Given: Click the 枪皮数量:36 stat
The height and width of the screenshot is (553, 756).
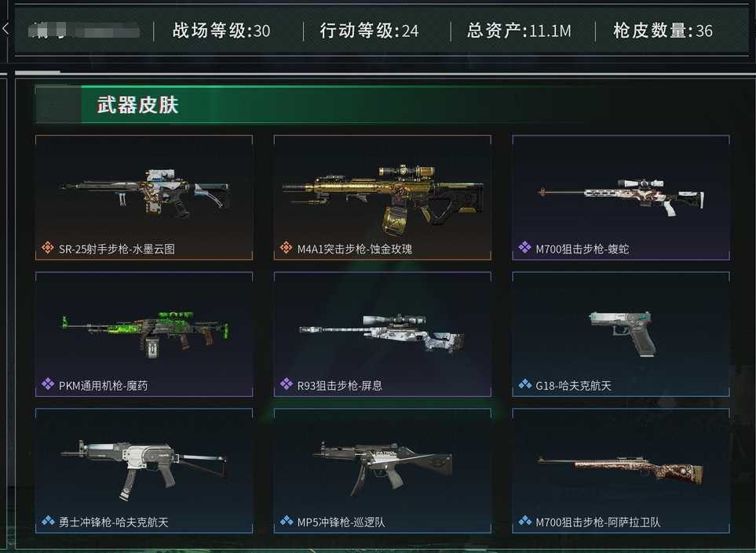Looking at the screenshot, I should click(x=663, y=31).
